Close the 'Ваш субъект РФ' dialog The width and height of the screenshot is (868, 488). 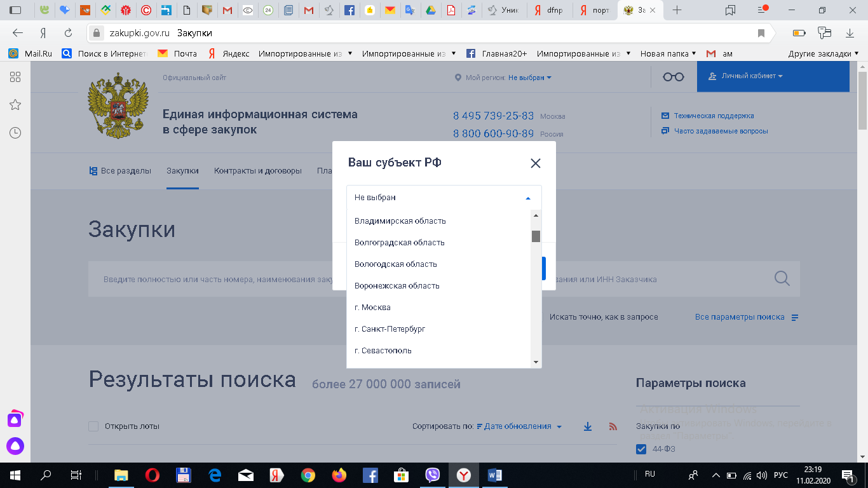coord(535,163)
